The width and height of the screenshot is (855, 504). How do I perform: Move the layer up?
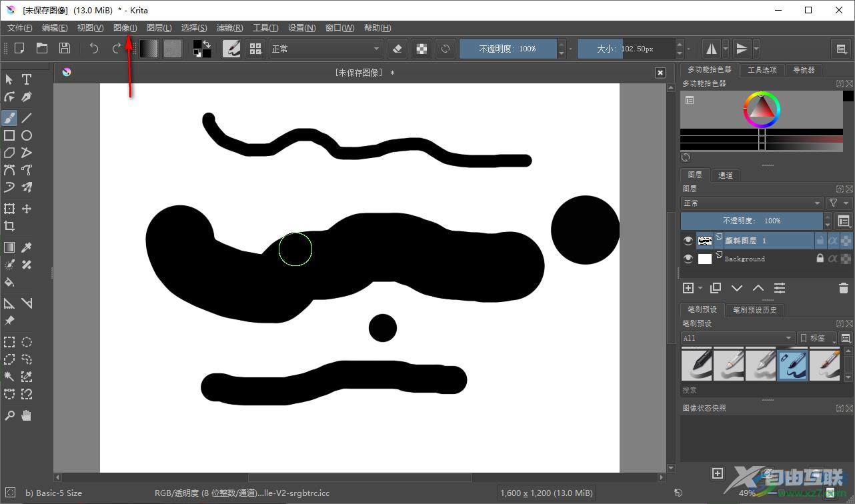(758, 288)
